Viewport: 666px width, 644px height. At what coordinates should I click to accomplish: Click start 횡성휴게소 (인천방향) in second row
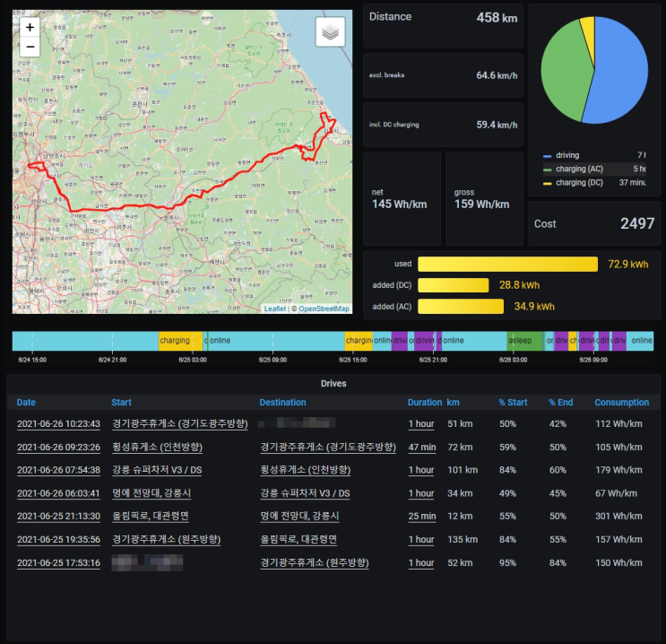(x=157, y=448)
